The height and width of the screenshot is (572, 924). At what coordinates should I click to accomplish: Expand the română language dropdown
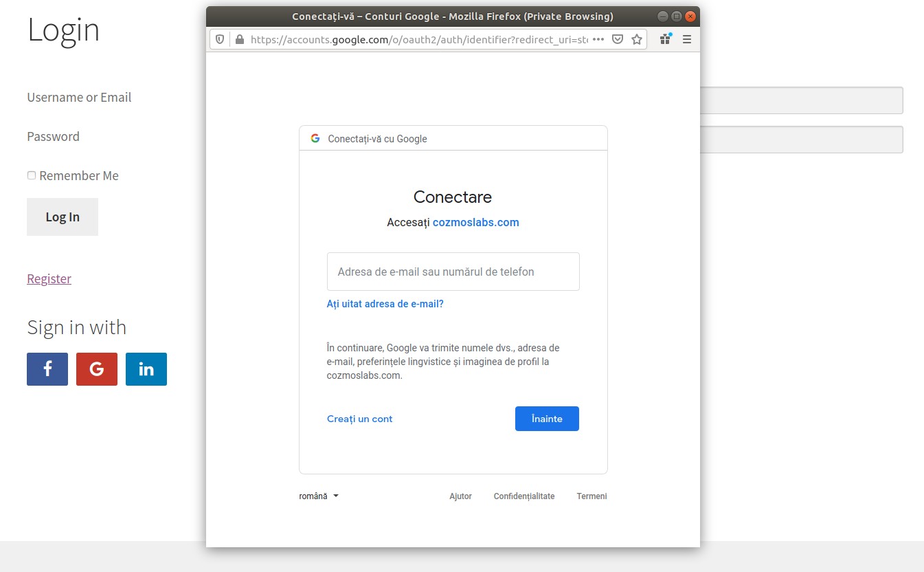319,496
